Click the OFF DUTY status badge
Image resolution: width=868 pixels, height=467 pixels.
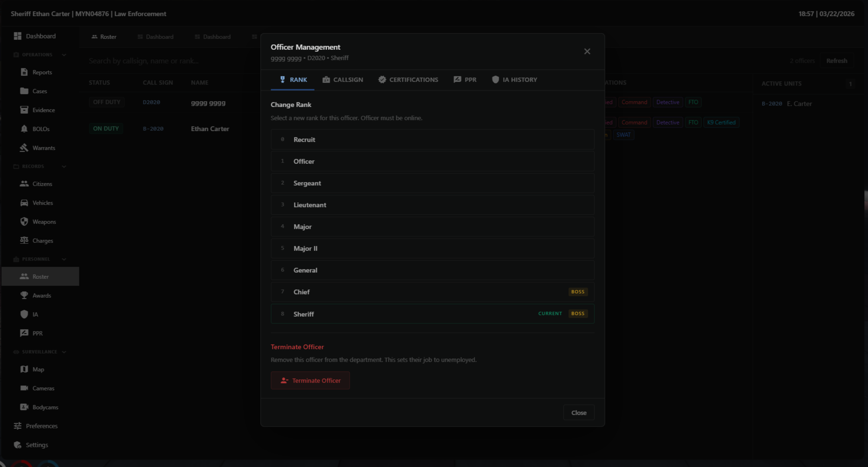pyautogui.click(x=107, y=102)
